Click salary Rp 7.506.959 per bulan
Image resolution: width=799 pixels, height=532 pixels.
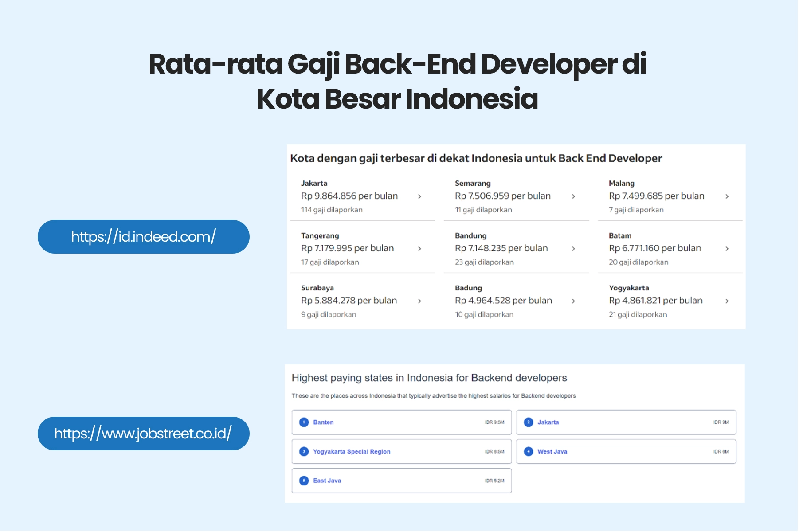tap(503, 196)
